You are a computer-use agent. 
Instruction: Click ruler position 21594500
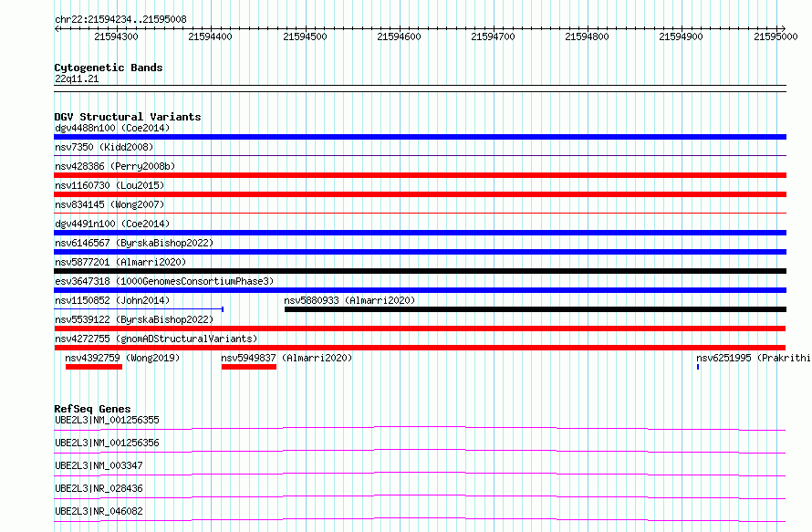pyautogui.click(x=305, y=37)
